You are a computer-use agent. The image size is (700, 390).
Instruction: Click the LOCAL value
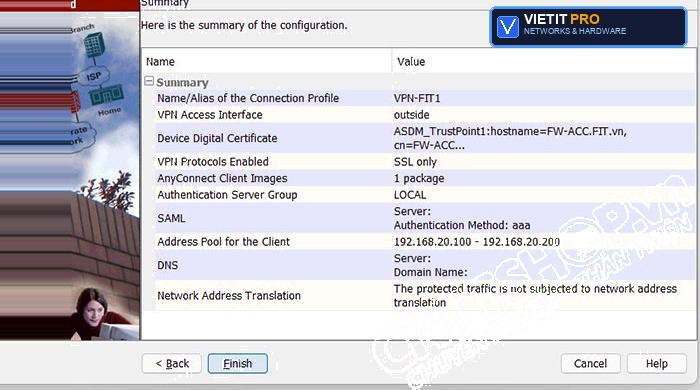pyautogui.click(x=410, y=195)
